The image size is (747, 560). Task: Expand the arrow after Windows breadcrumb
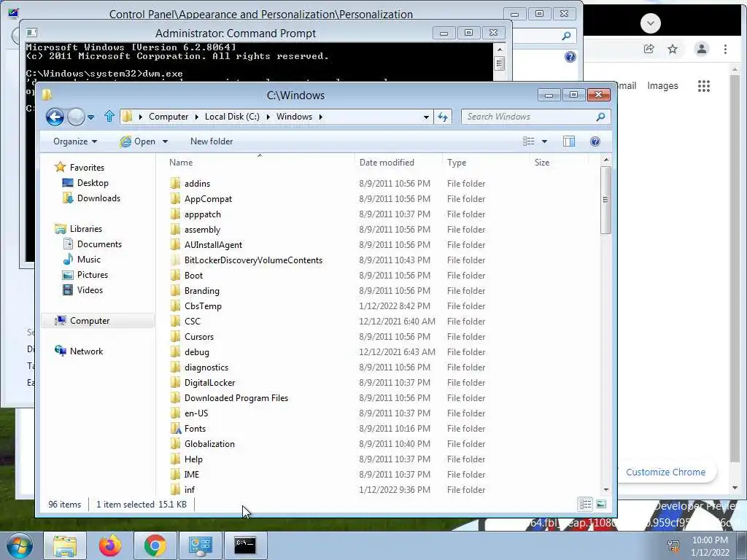coord(321,117)
